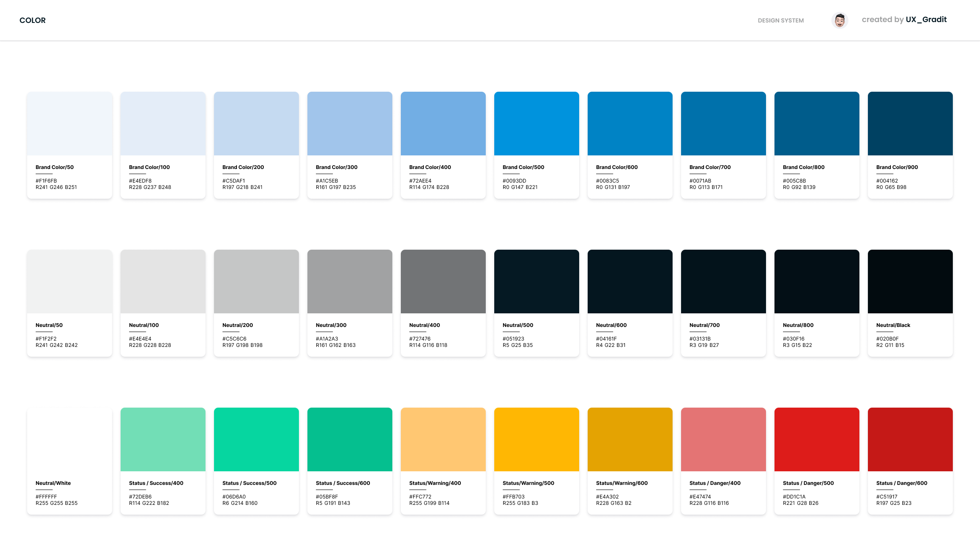Click the #0083C5 hex code text
The image size is (980, 535).
pos(607,181)
